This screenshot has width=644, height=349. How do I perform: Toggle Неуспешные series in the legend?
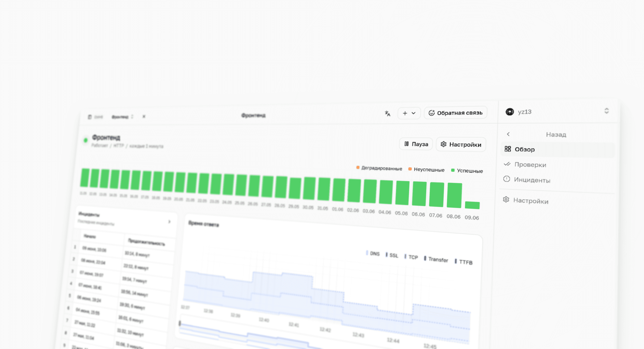tap(426, 169)
